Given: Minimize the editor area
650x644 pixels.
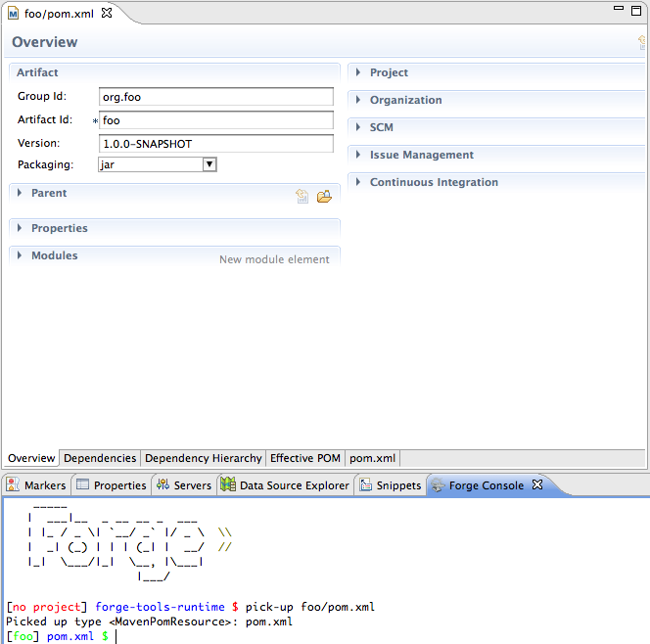Looking at the screenshot, I should (x=619, y=8).
